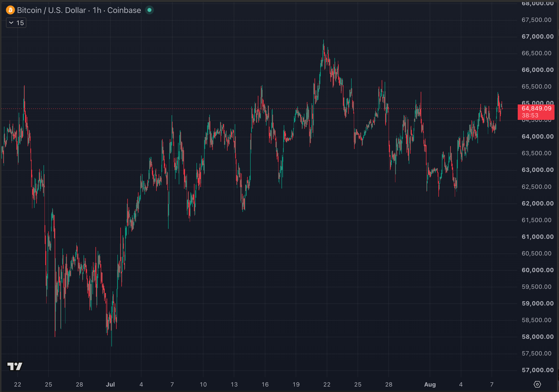This screenshot has width=559, height=392.
Task: Click the 67,000.00 price axis label
Action: tap(538, 37)
